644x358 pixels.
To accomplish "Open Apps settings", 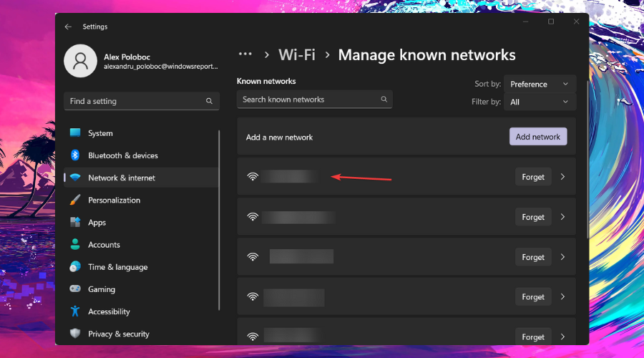I will [x=141, y=223].
